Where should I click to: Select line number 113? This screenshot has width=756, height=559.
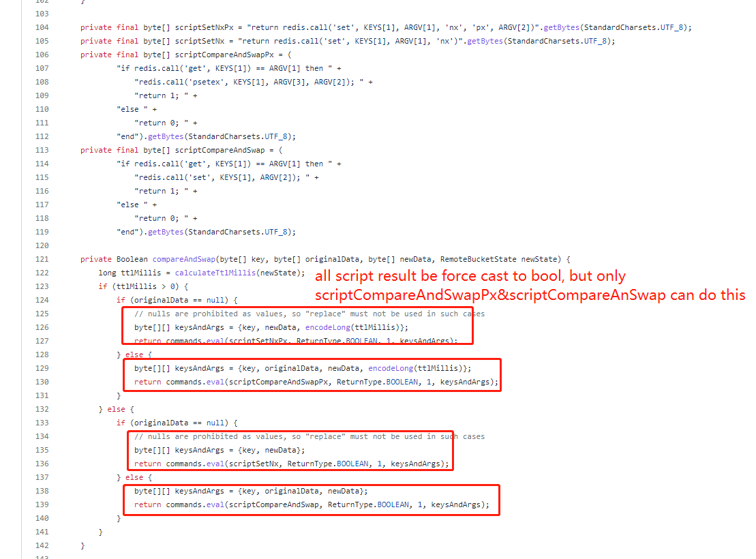pyautogui.click(x=42, y=150)
